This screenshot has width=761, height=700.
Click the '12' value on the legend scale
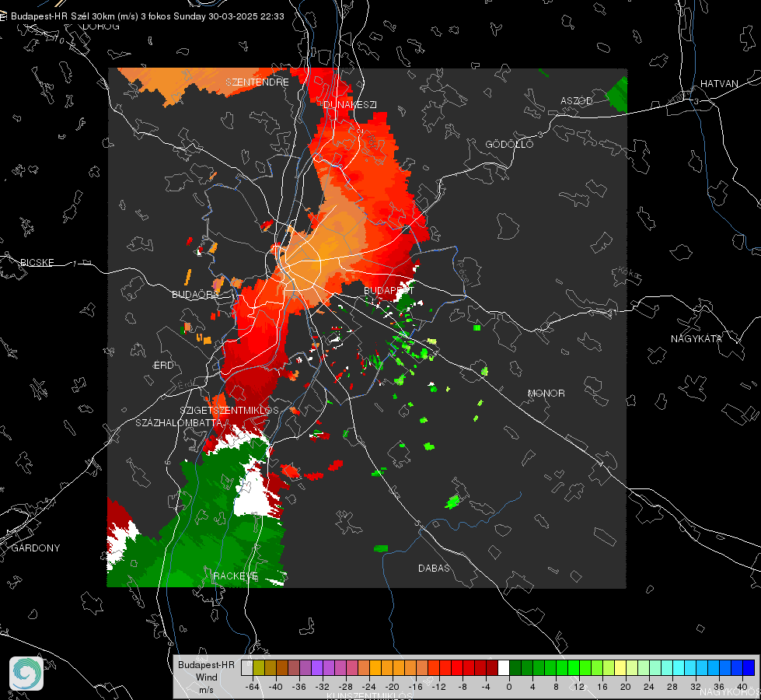point(579,687)
